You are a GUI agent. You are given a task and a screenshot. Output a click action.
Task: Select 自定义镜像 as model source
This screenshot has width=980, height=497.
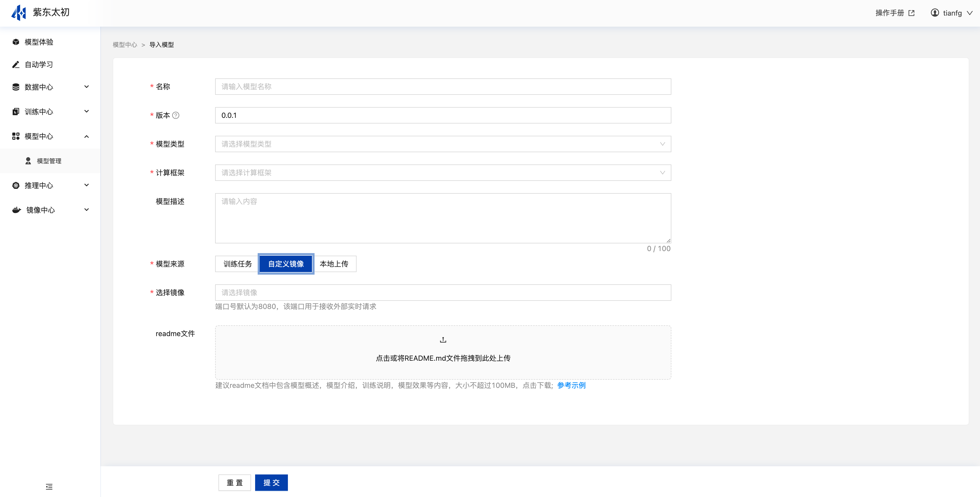pyautogui.click(x=286, y=264)
